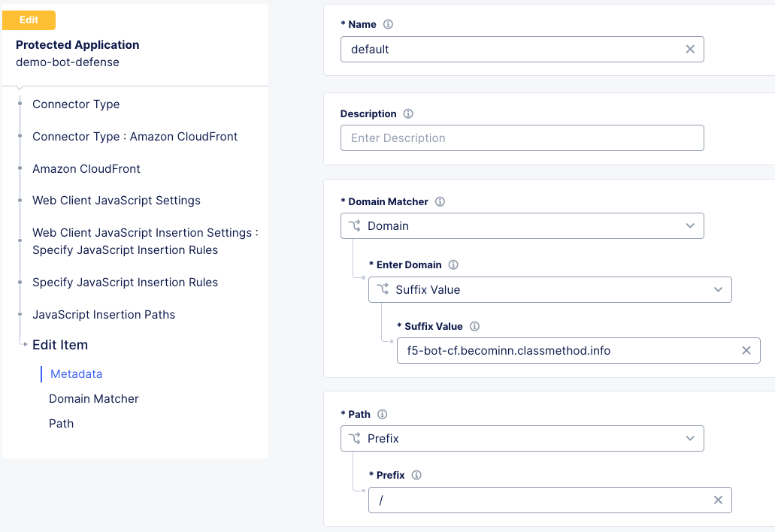Clear the Suffix Value using its X icon

[x=746, y=350]
